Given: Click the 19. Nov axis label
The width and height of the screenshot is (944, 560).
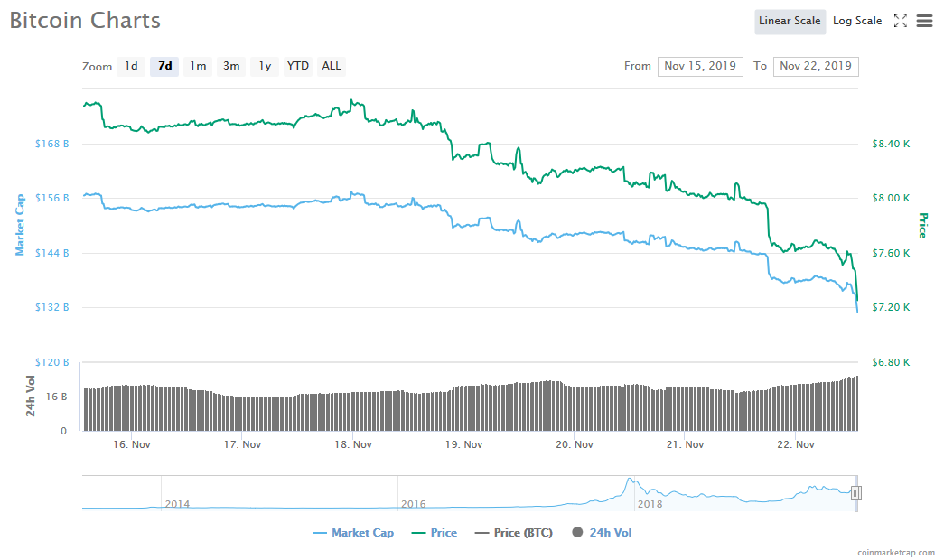Looking at the screenshot, I should point(464,444).
